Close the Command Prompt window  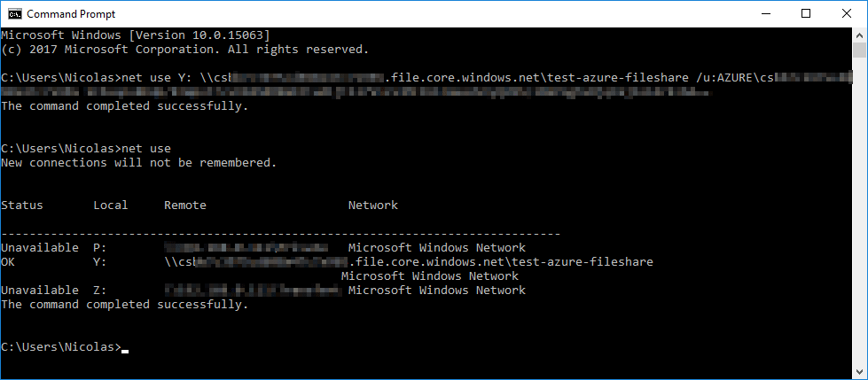click(x=847, y=14)
